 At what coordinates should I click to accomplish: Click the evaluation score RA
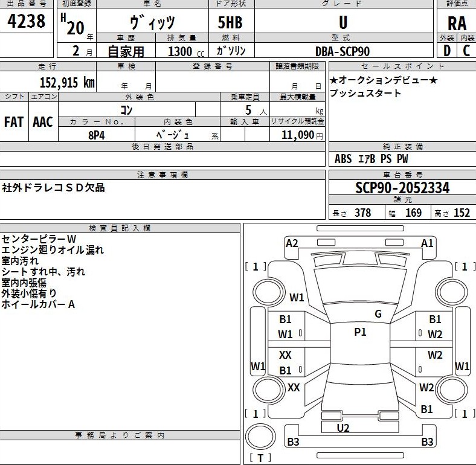coord(457,24)
